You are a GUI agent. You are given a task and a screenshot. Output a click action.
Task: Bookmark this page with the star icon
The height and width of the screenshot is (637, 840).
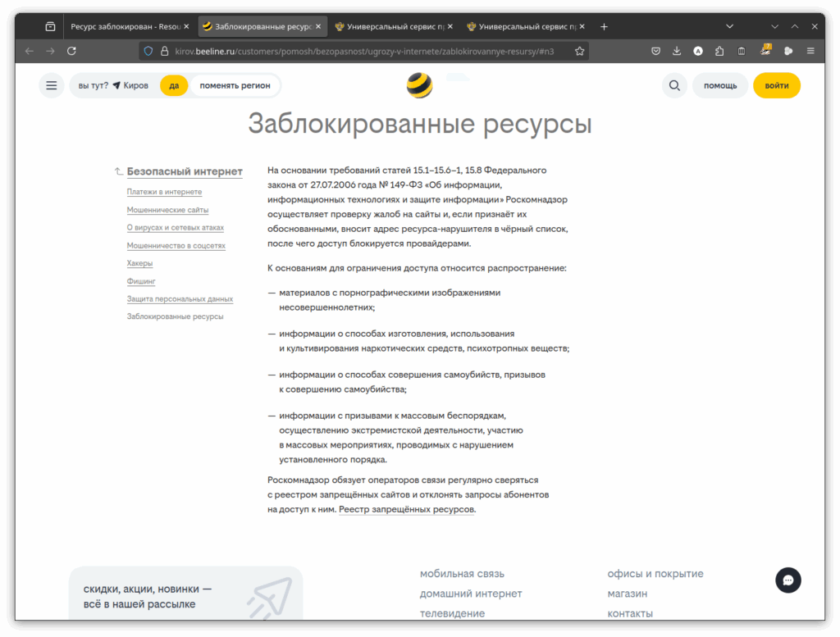click(580, 51)
